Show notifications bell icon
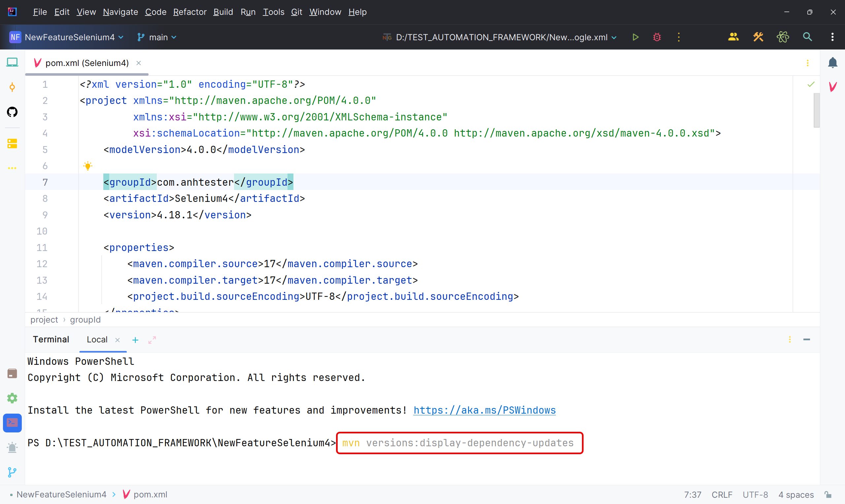 (x=832, y=62)
